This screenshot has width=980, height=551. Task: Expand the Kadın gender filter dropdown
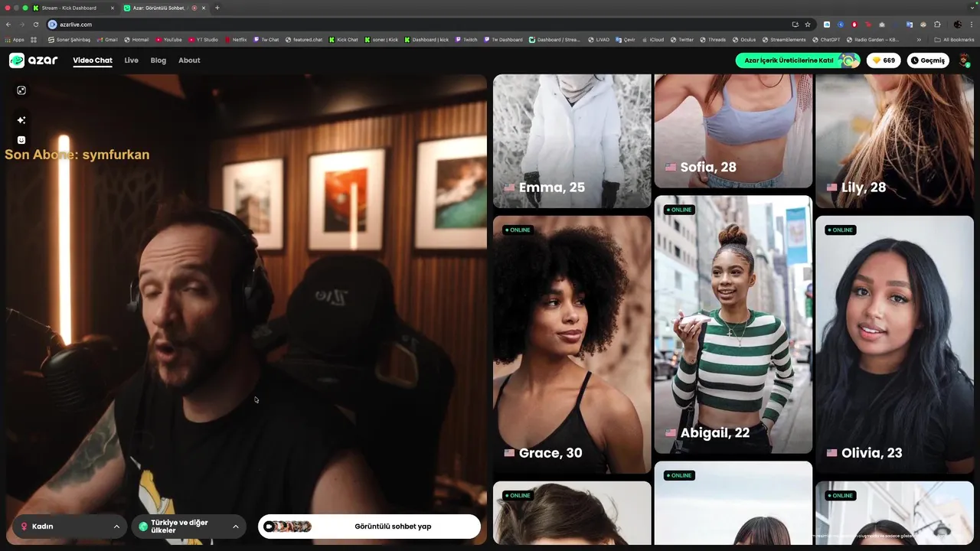[x=70, y=527]
